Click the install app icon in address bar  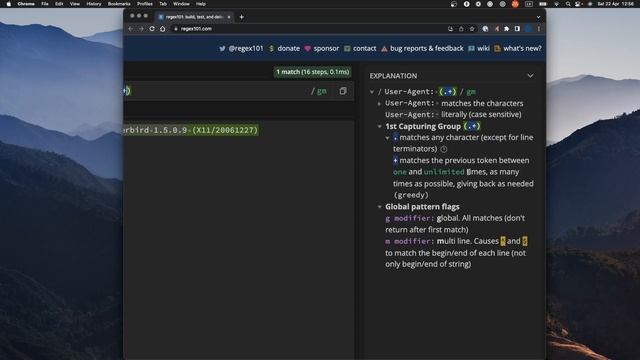[x=451, y=29]
